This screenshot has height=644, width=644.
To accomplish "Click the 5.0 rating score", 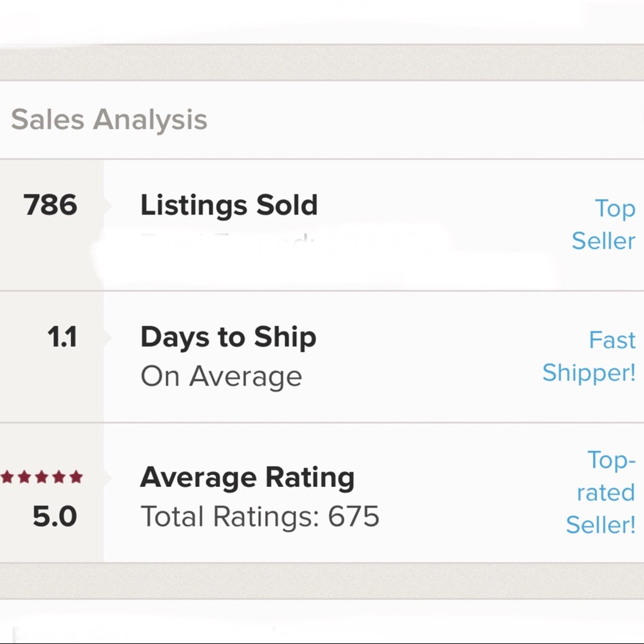I will [x=55, y=516].
